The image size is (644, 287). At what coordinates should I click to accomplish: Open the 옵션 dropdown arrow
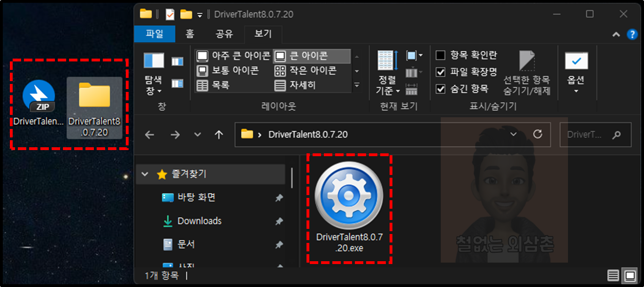[576, 91]
